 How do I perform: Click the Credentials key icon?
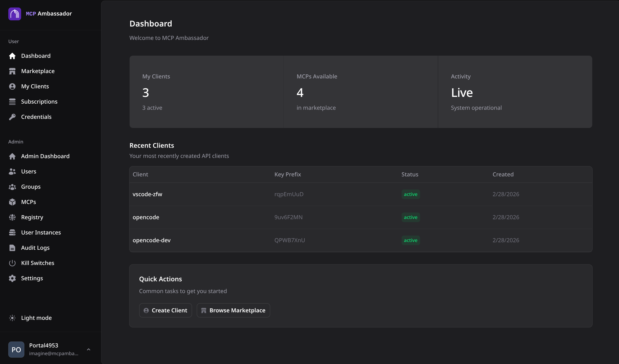(12, 117)
